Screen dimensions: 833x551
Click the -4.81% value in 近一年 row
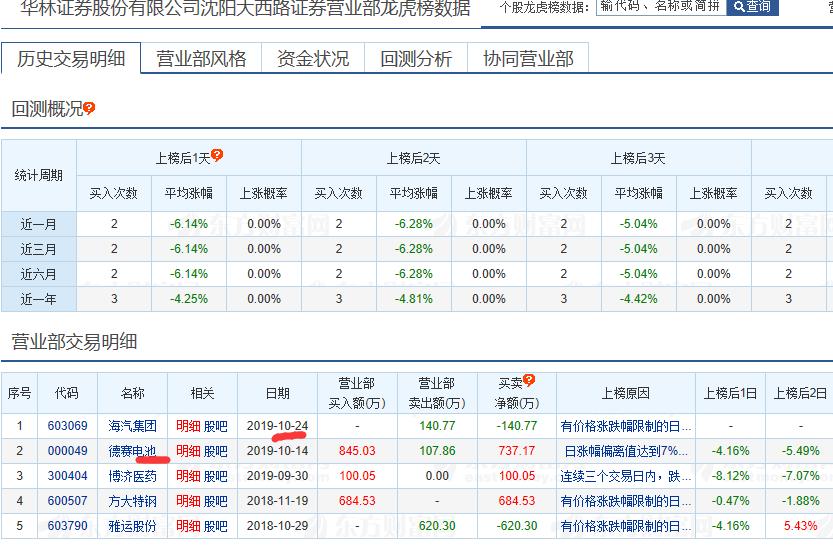coord(413,299)
